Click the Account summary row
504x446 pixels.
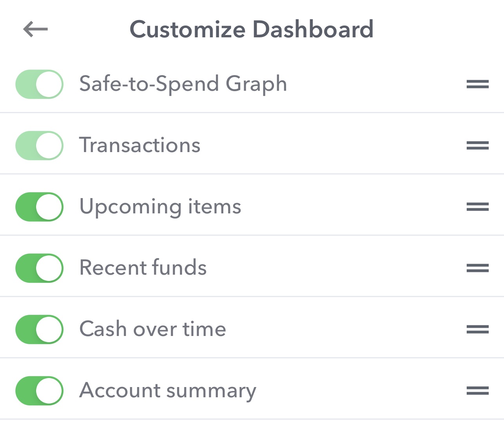coord(168,391)
